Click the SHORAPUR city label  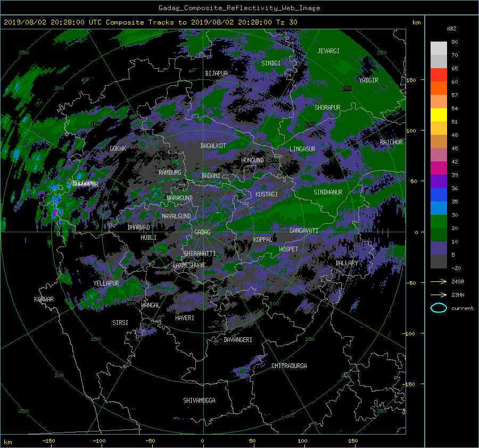point(327,108)
